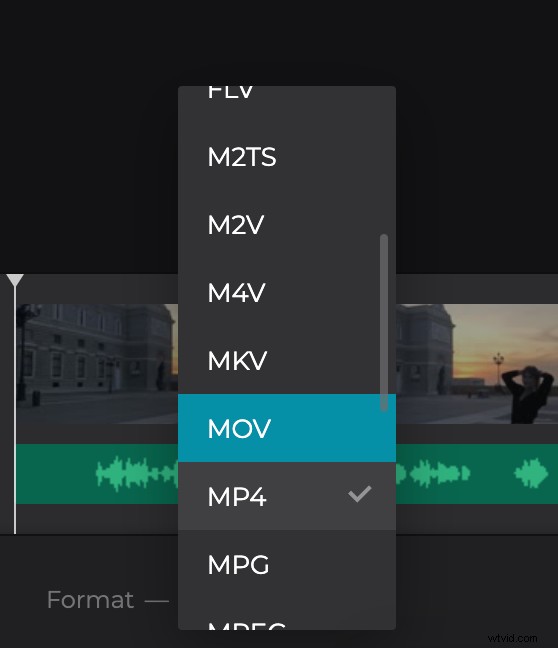Click the timeline playhead marker

click(x=15, y=280)
